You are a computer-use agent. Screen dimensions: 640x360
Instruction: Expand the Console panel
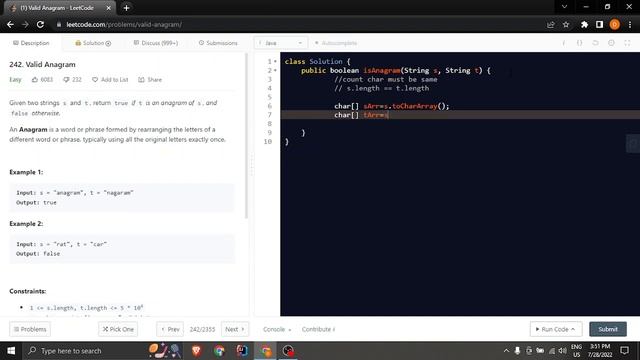click(x=277, y=329)
